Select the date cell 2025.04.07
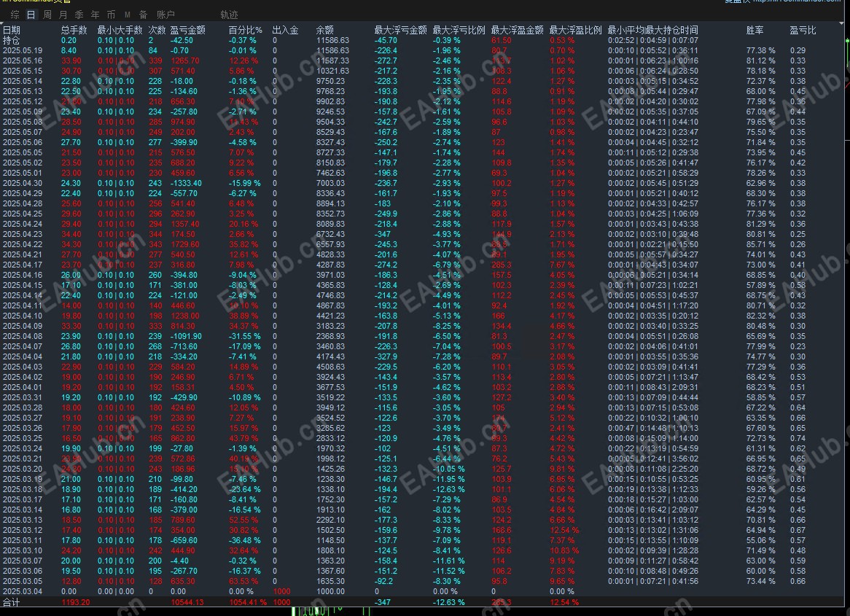850x616 pixels. 22,346
